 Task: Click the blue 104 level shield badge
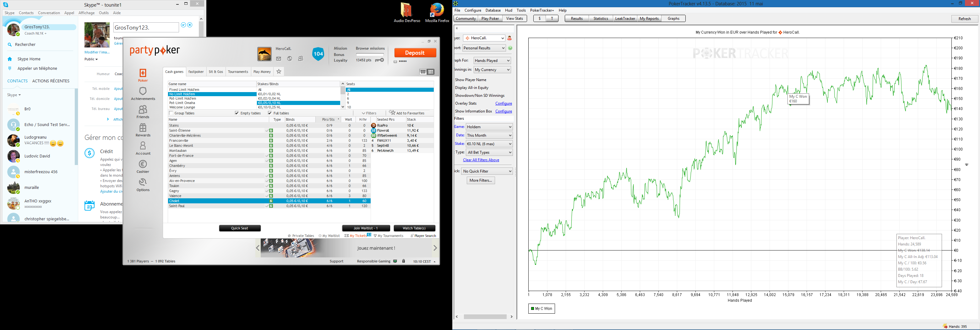pyautogui.click(x=318, y=54)
